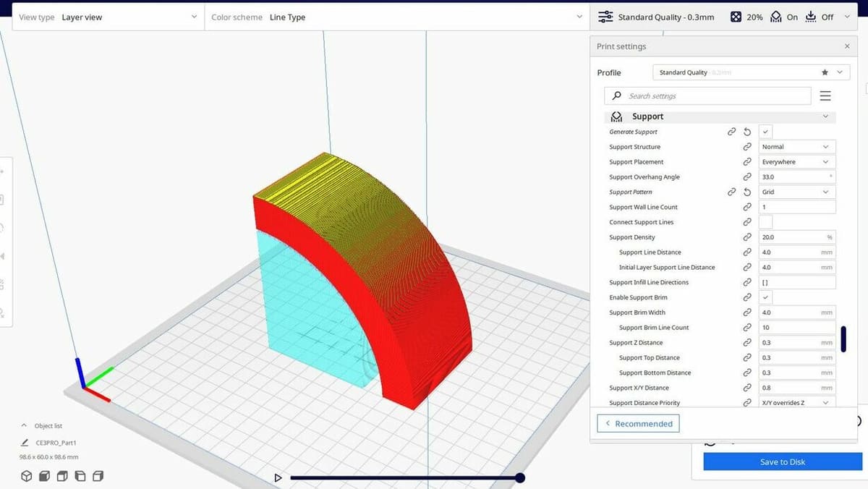
Task: Click the infill icon showing 20%
Action: click(x=736, y=17)
